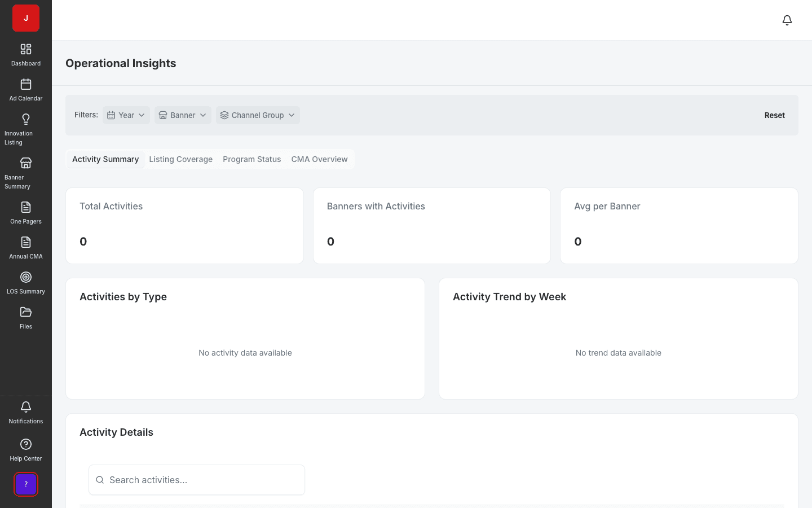Click the Activity Trend by Week heading
The image size is (812, 508).
click(509, 297)
